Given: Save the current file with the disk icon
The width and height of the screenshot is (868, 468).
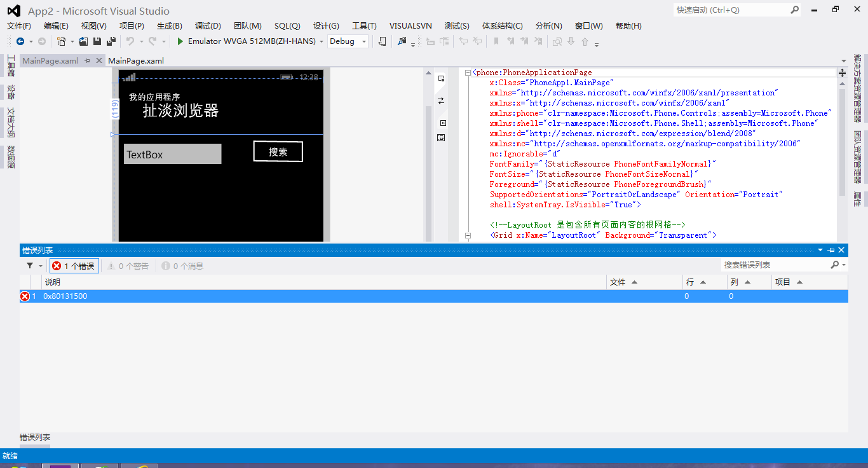Looking at the screenshot, I should (x=97, y=41).
